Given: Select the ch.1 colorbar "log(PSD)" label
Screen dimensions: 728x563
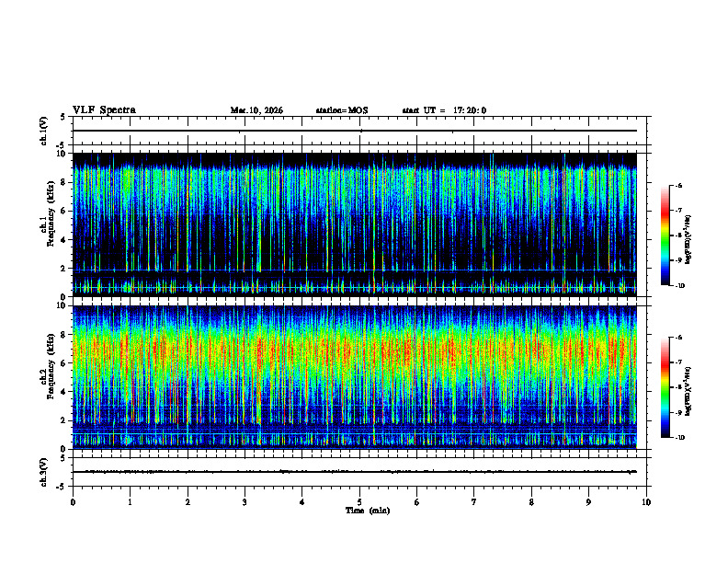Looking at the screenshot, I should [x=688, y=239].
